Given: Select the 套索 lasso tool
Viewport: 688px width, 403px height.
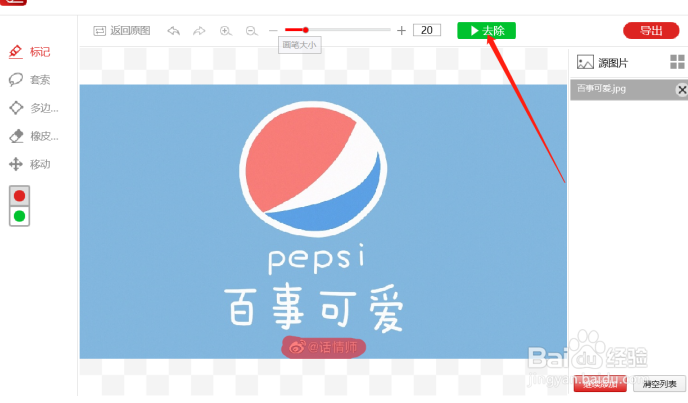Looking at the screenshot, I should 29,80.
